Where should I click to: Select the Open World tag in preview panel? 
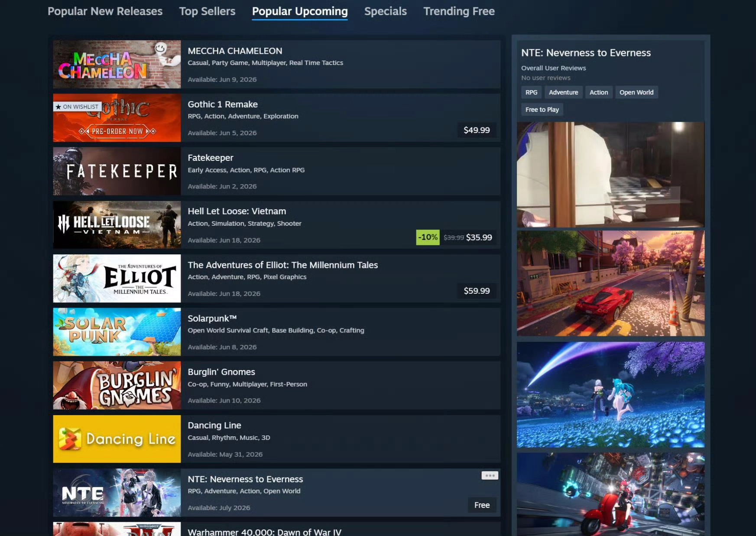pyautogui.click(x=636, y=92)
